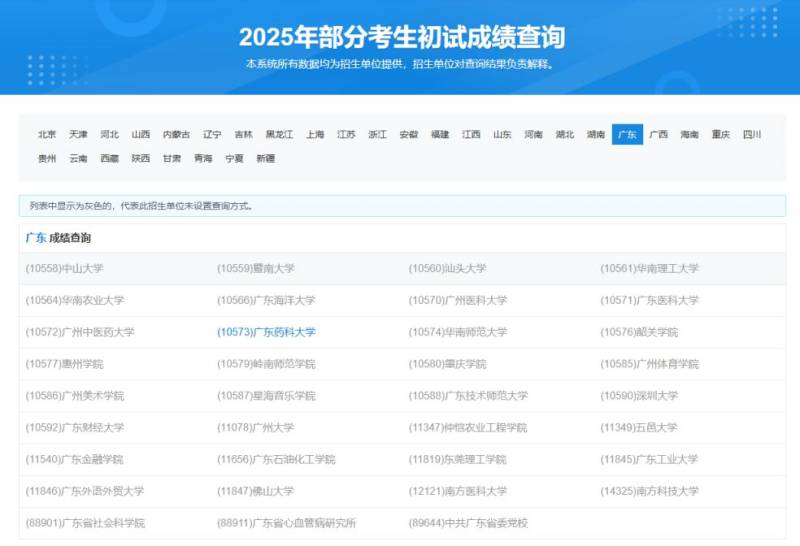Select the 山东 province tab

[502, 134]
